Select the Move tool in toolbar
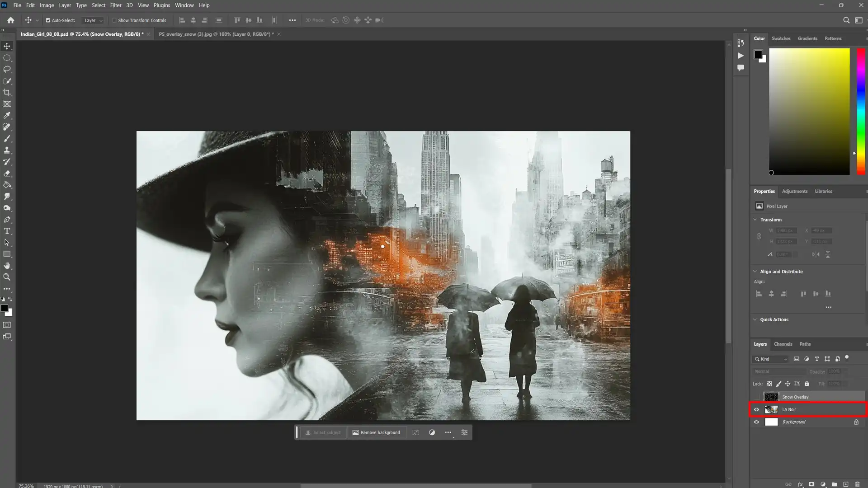Screen dimensions: 868x488 pos(8,46)
